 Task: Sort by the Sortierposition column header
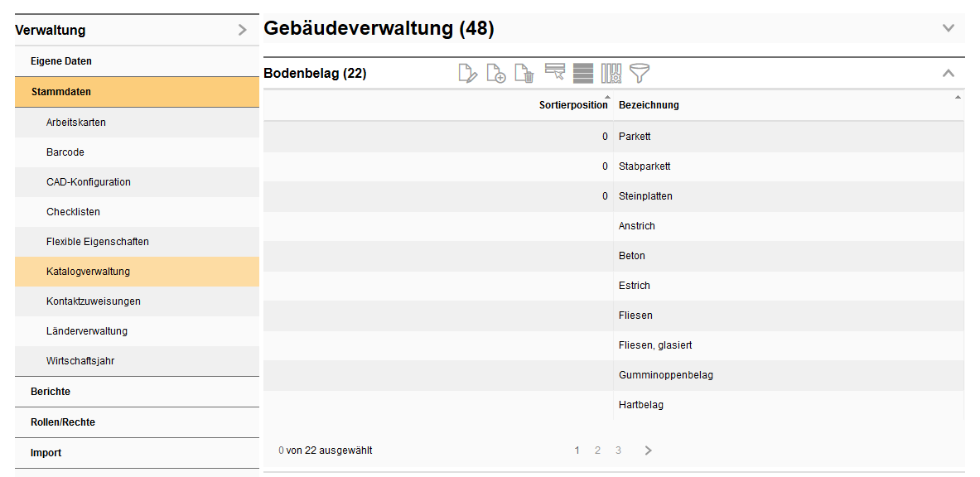(572, 105)
